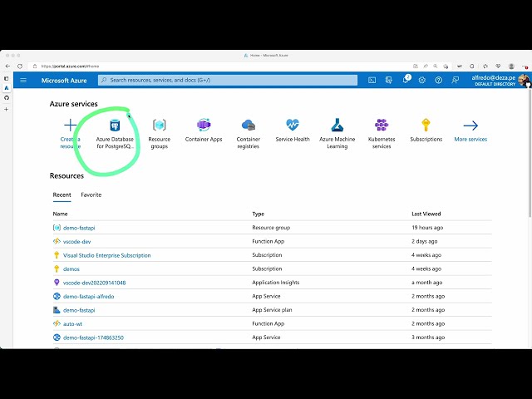Open Kubernetes services
The width and height of the screenshot is (532, 399).
(382, 133)
